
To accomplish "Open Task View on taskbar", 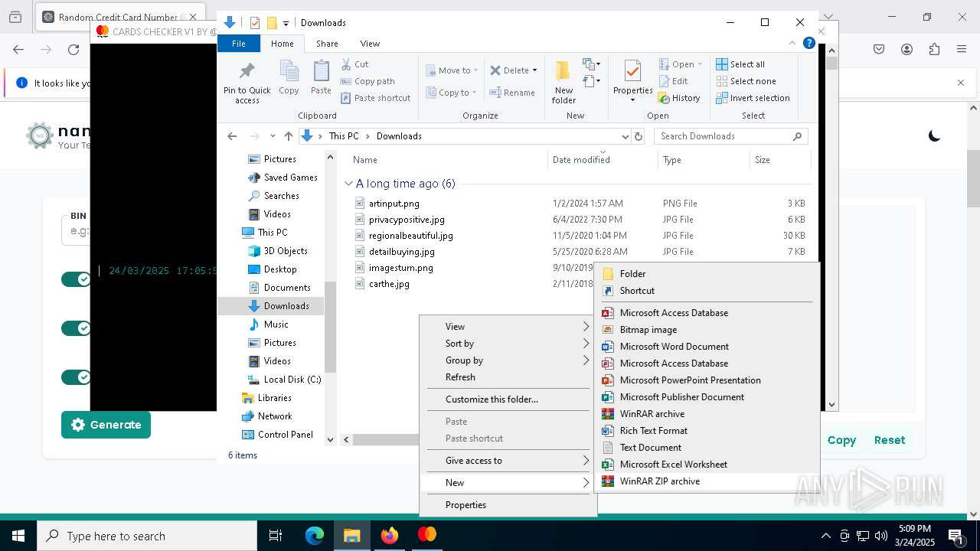I will pyautogui.click(x=276, y=536).
